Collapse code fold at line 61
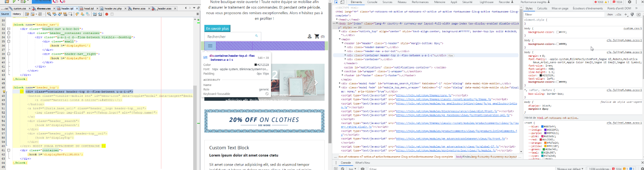The width and height of the screenshot is (644, 170). pos(9,150)
